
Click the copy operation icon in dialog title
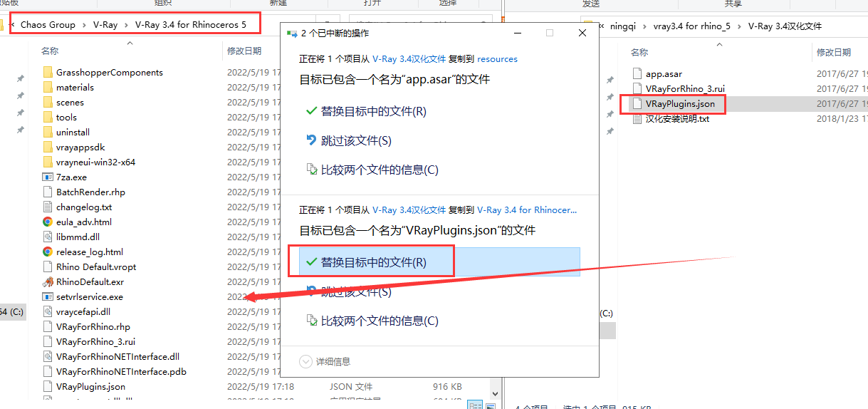tap(291, 33)
